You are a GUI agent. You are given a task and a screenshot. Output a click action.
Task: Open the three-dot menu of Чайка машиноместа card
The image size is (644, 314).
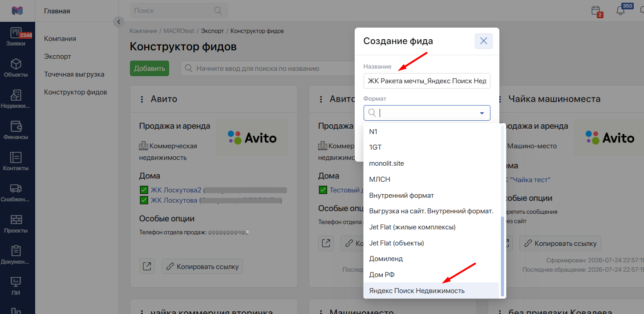(500, 99)
